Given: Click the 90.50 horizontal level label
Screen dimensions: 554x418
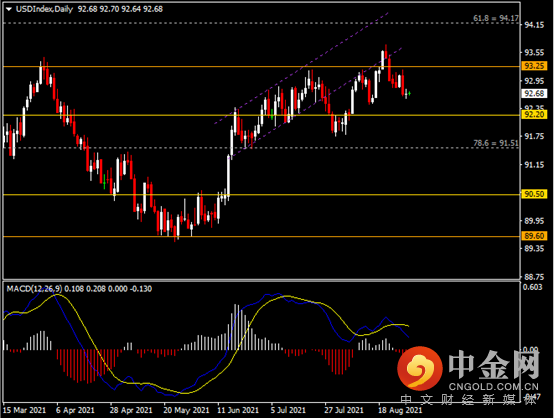Looking at the screenshot, I should tap(534, 194).
